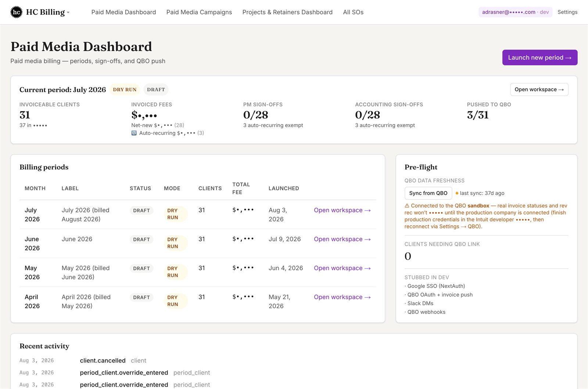Click the LAUNCHED column header
This screenshot has width=588, height=389.
[284, 188]
